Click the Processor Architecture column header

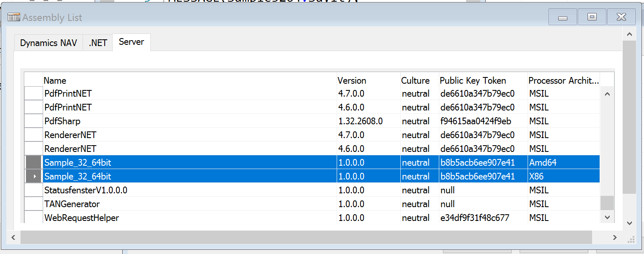pos(564,80)
